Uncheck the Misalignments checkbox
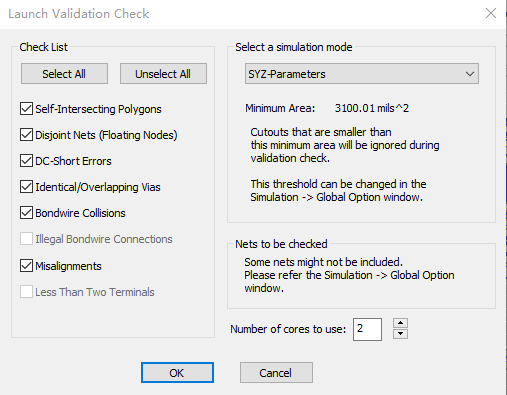Screen dimensions: 507x395 point(26,266)
